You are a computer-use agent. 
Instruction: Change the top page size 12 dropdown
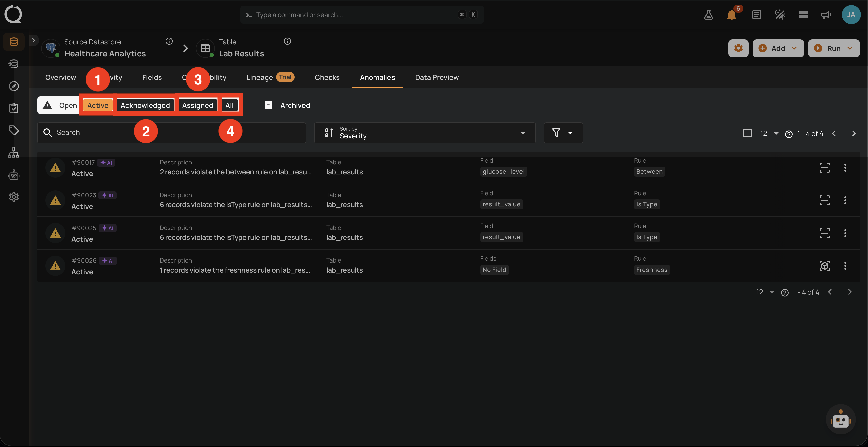pyautogui.click(x=769, y=134)
